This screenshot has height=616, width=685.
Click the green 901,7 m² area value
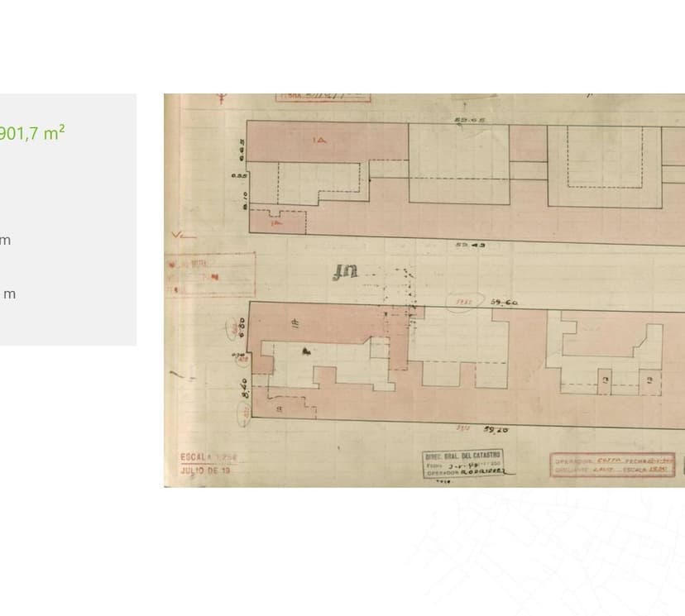click(x=32, y=132)
